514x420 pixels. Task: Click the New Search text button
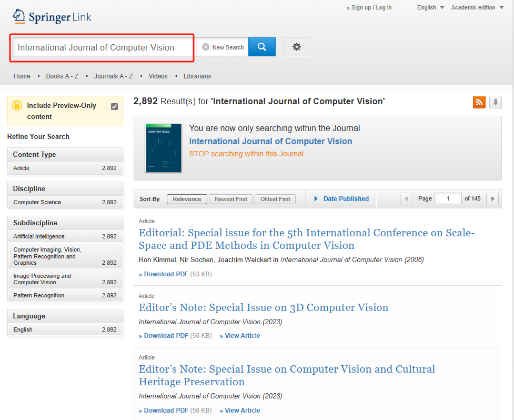coord(228,47)
